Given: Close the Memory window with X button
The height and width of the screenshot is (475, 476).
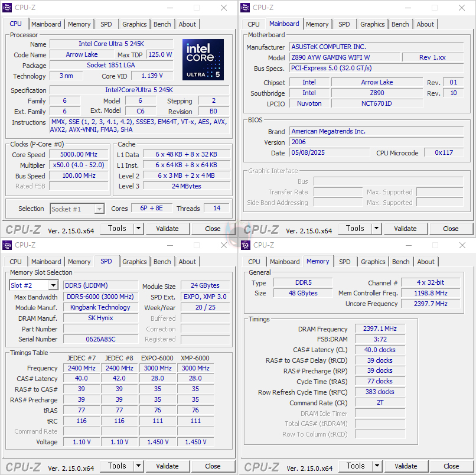Looking at the screenshot, I should [462, 245].
